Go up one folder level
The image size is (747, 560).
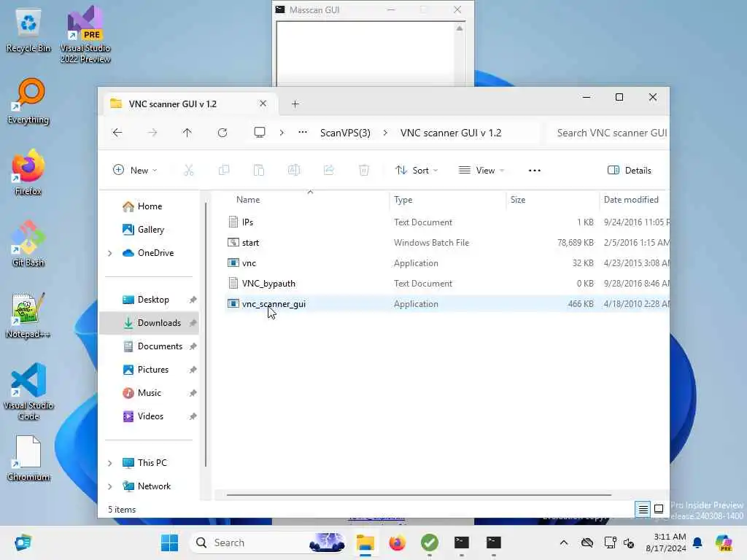[x=187, y=133]
